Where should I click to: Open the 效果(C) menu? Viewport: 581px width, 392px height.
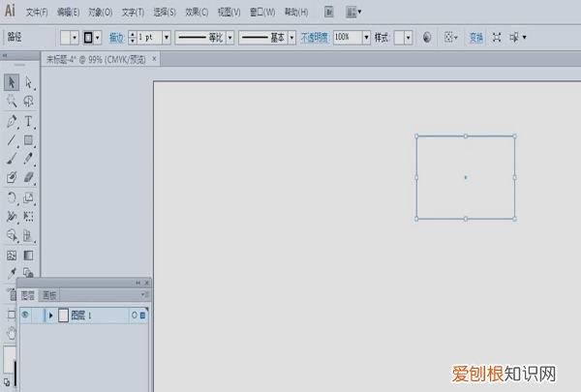click(x=197, y=13)
